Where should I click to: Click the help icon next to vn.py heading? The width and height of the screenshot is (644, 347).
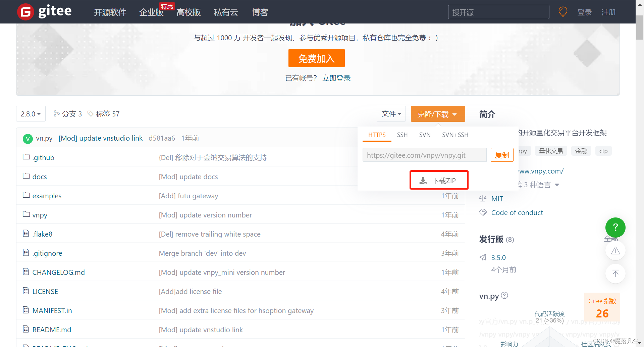[x=504, y=295]
